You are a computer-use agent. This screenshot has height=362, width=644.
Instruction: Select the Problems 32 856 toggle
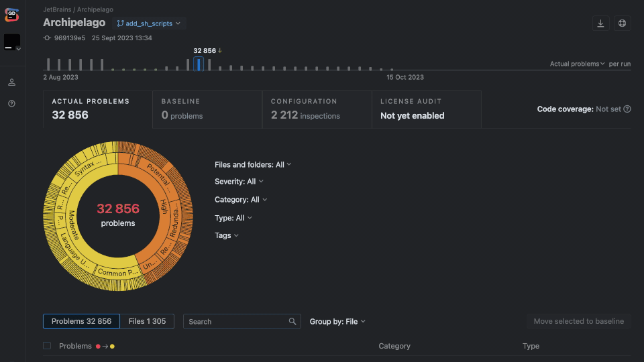pos(81,321)
